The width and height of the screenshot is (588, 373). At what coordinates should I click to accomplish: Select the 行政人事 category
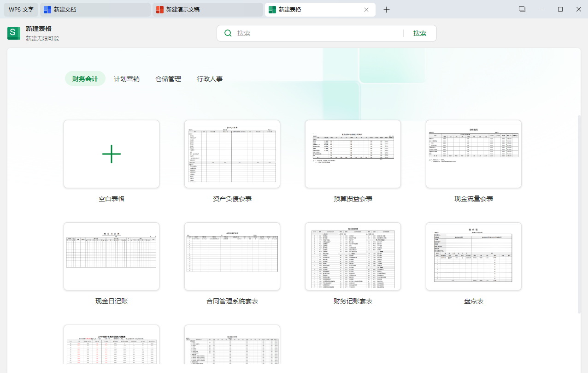pos(210,79)
